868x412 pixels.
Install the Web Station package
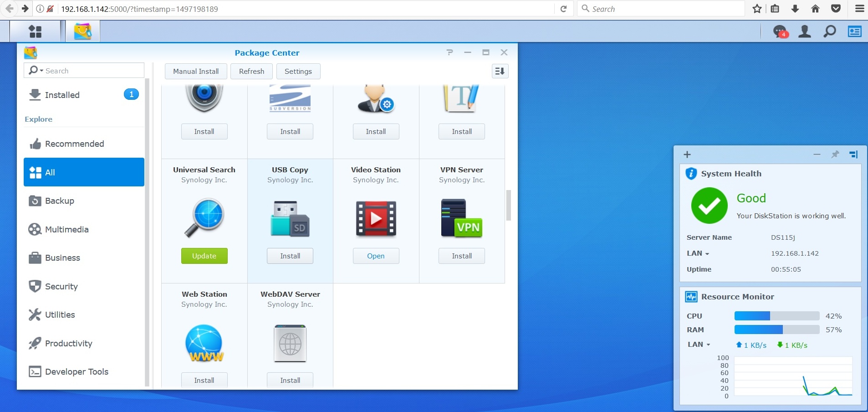[204, 380]
